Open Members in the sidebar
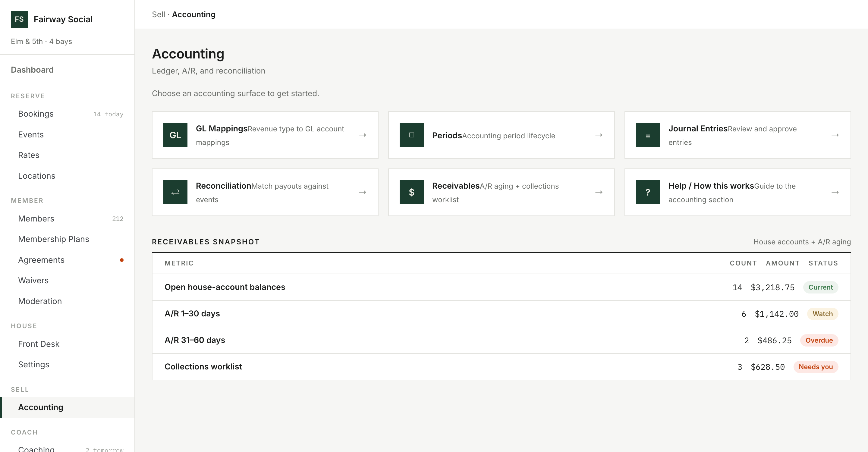Screen dimensions: 868x452 [68, 218]
